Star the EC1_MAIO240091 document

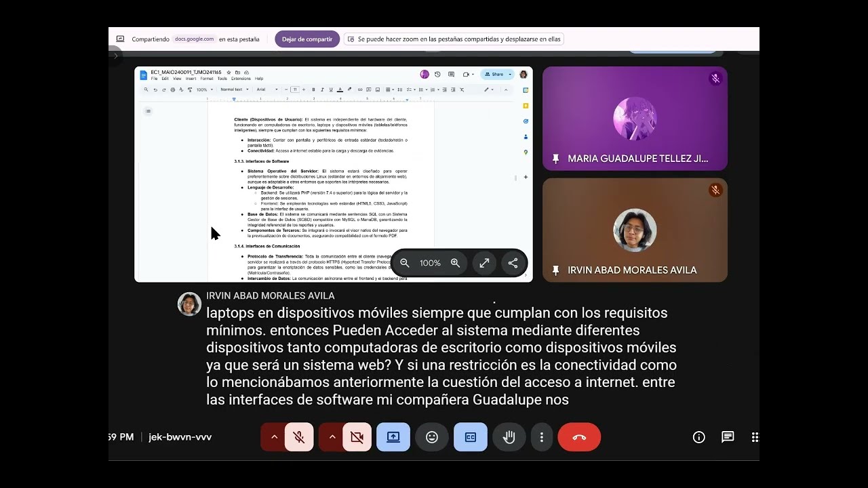coord(229,73)
